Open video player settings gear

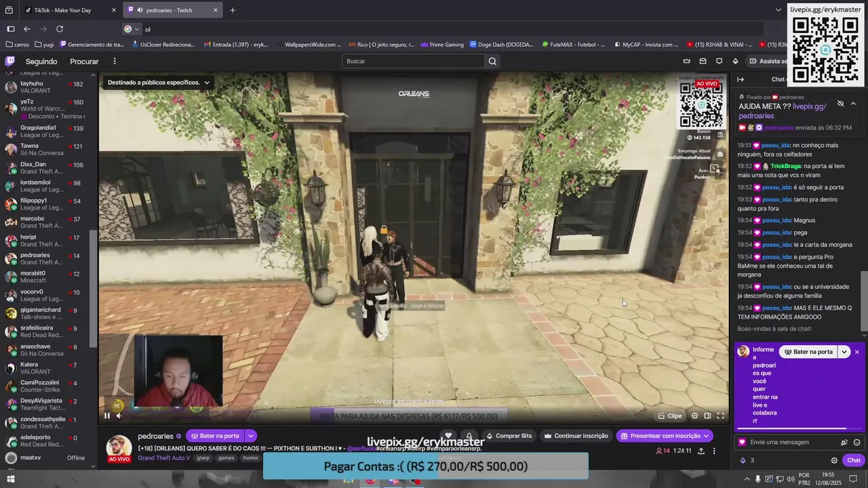[694, 415]
